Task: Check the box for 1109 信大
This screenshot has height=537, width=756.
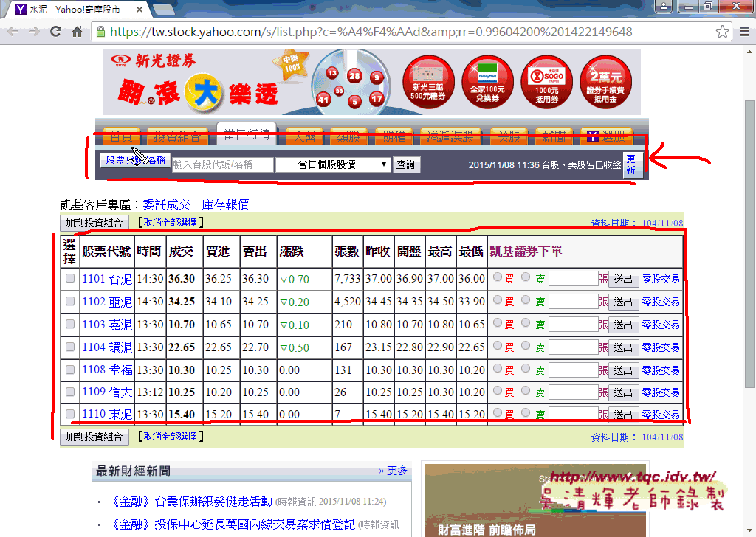Action: click(x=70, y=392)
